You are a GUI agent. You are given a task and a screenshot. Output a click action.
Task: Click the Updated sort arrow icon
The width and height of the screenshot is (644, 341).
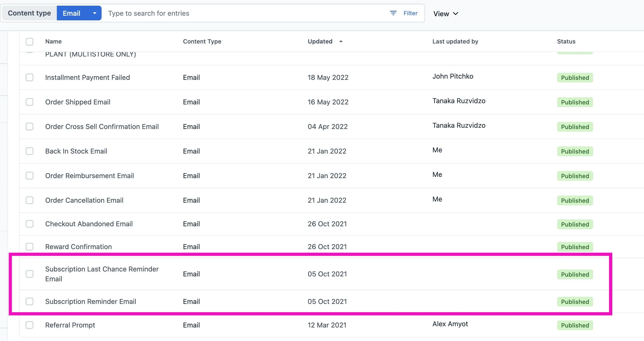(341, 42)
